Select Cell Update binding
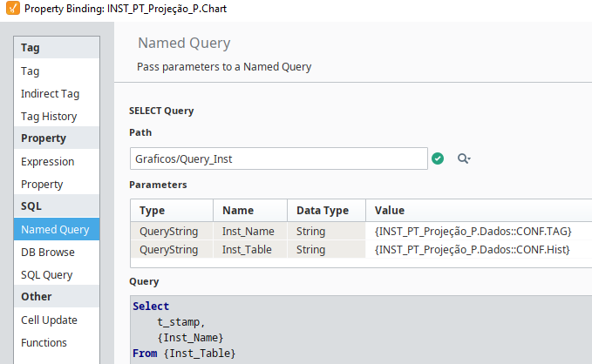592x364 pixels. [49, 320]
